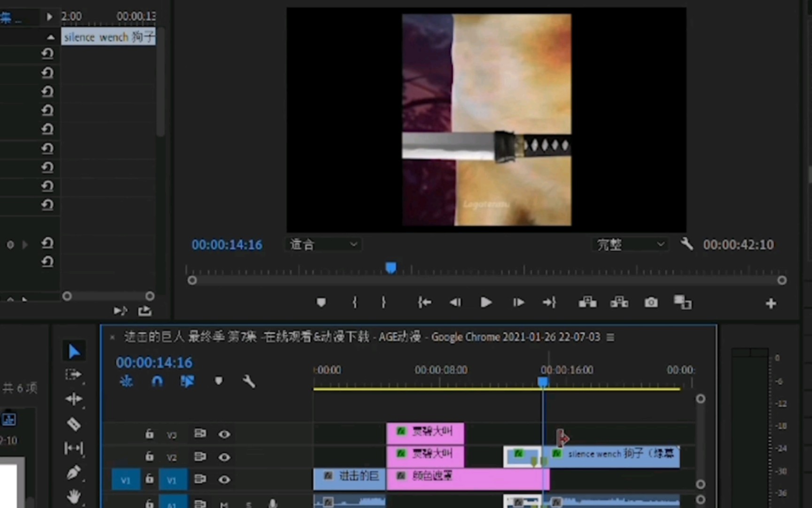This screenshot has width=812, height=508.
Task: Click play-only-audio button in Effect Controls
Action: click(x=120, y=310)
